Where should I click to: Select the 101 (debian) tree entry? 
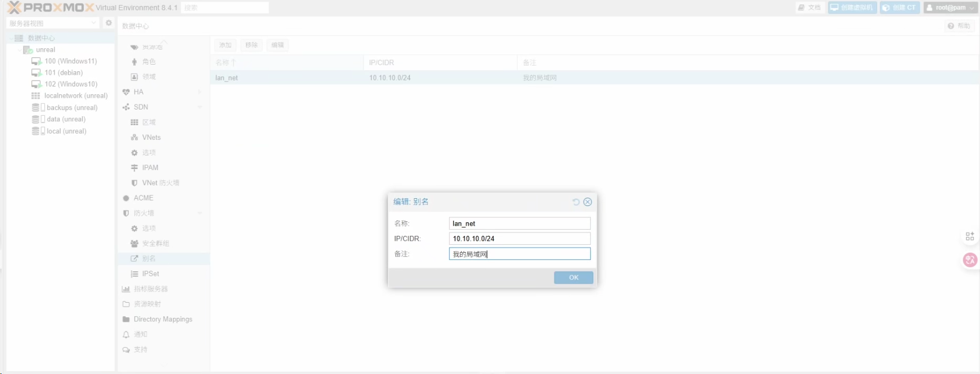(64, 73)
